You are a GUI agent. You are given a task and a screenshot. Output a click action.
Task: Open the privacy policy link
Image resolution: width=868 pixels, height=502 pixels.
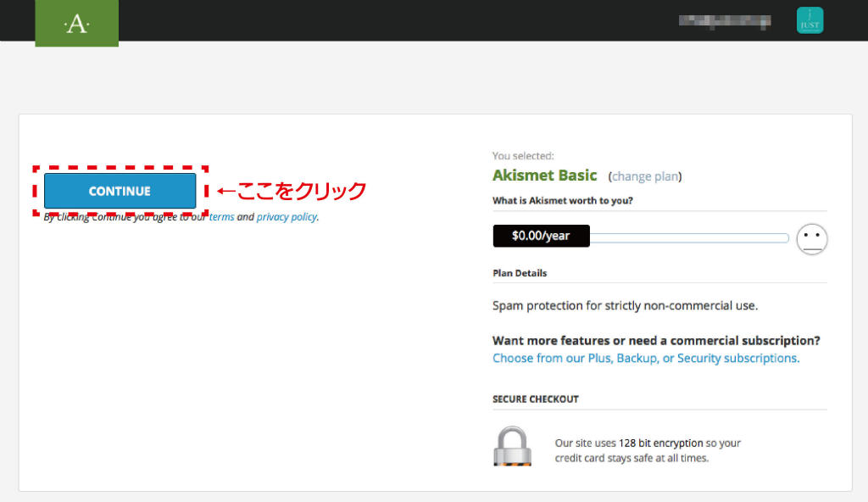(x=287, y=216)
